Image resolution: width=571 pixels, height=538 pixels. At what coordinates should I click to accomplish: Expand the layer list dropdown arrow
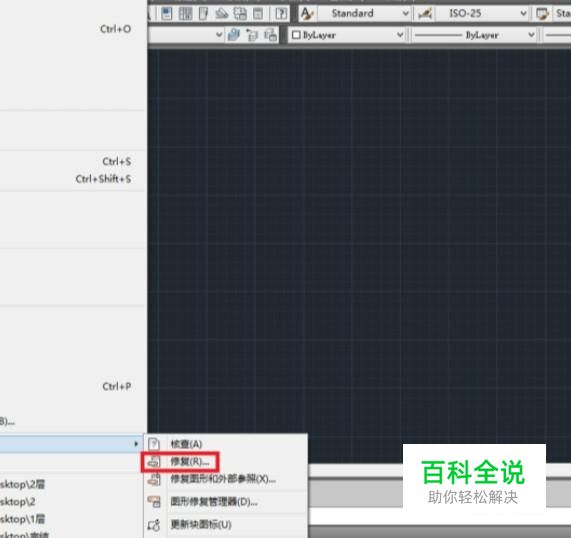pyautogui.click(x=218, y=35)
